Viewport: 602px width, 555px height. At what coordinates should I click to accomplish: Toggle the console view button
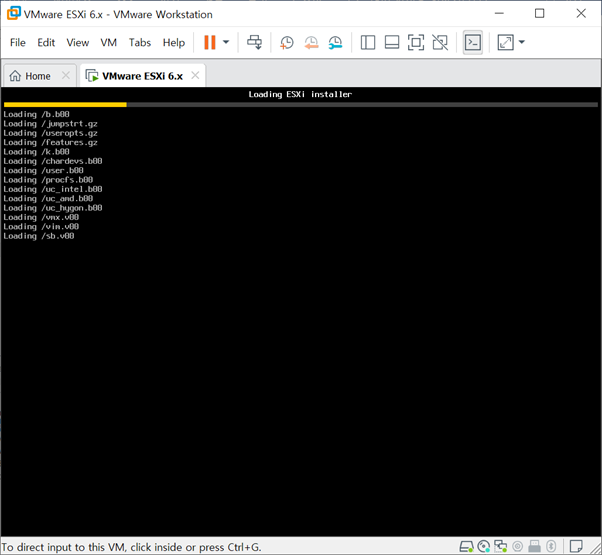(x=473, y=42)
